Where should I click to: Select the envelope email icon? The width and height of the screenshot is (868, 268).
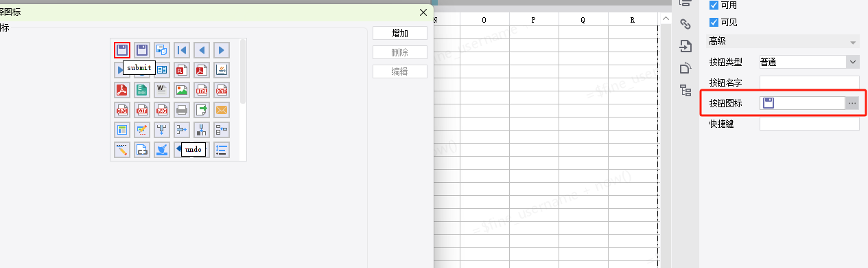[222, 109]
